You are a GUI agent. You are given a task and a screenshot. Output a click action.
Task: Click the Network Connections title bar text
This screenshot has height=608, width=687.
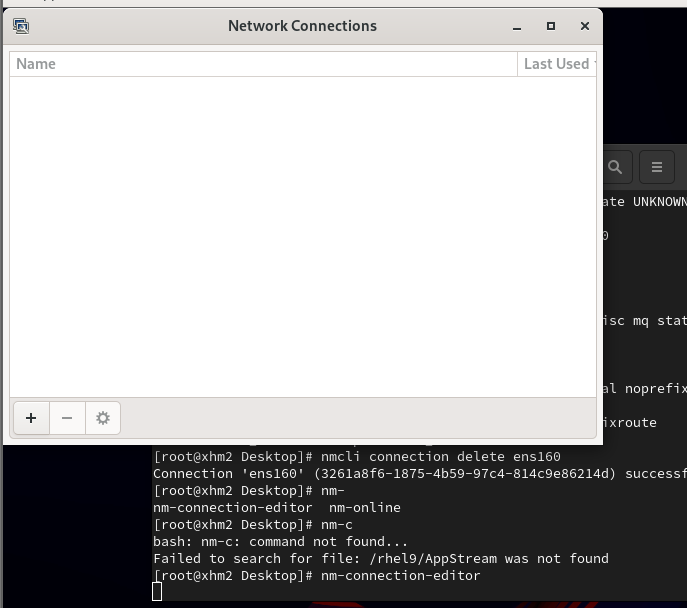[302, 26]
